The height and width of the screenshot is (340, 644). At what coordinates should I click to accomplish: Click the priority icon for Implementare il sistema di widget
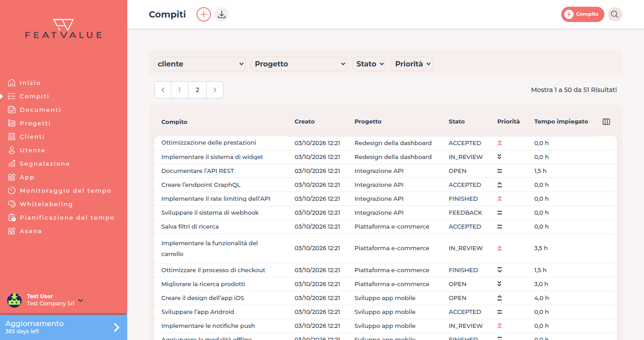[500, 157]
